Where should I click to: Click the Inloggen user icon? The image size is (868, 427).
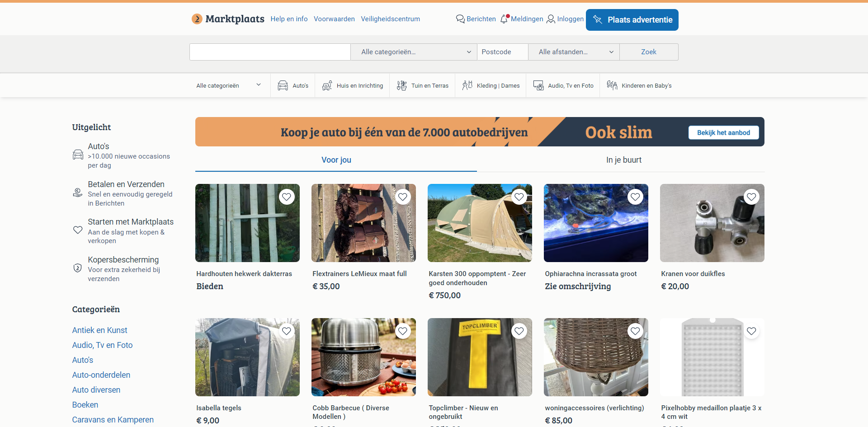click(x=551, y=19)
